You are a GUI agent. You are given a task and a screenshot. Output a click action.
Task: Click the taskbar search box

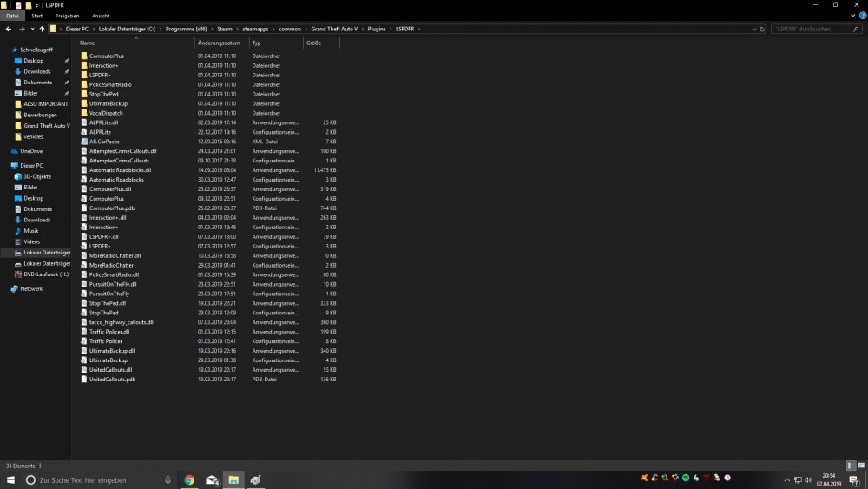point(99,480)
